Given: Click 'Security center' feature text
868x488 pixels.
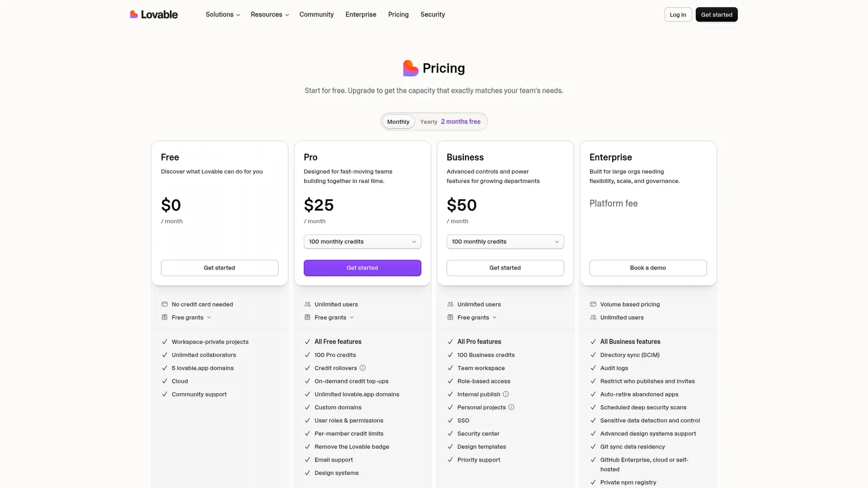Looking at the screenshot, I should [x=479, y=434].
